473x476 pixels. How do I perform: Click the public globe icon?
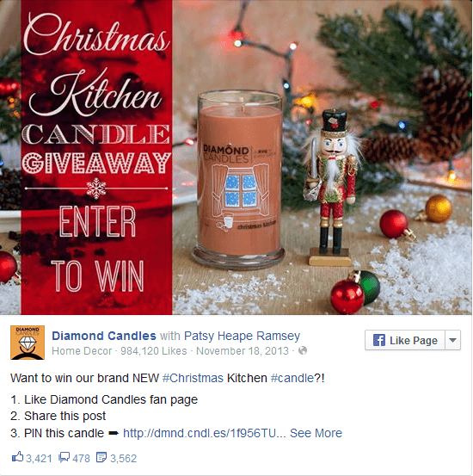coord(303,350)
